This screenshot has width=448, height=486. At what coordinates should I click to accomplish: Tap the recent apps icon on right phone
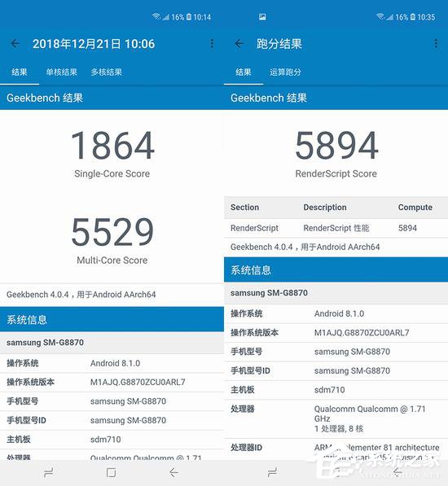pos(272,472)
